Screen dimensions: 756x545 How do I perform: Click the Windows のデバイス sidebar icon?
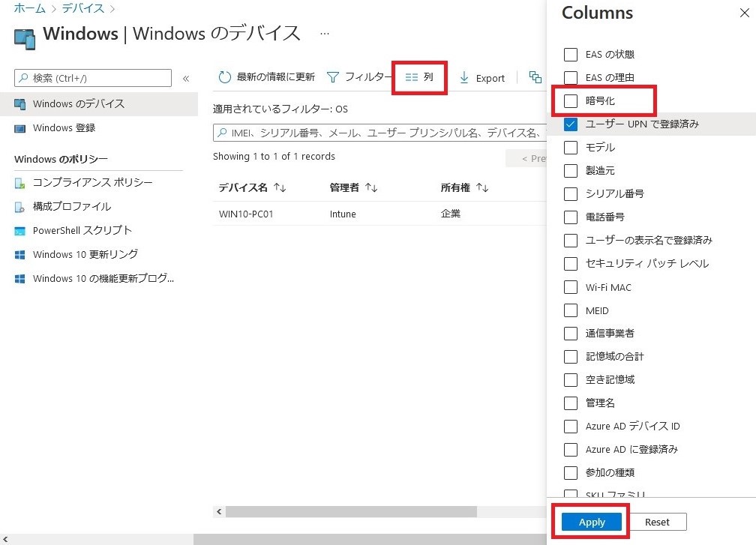pos(19,104)
